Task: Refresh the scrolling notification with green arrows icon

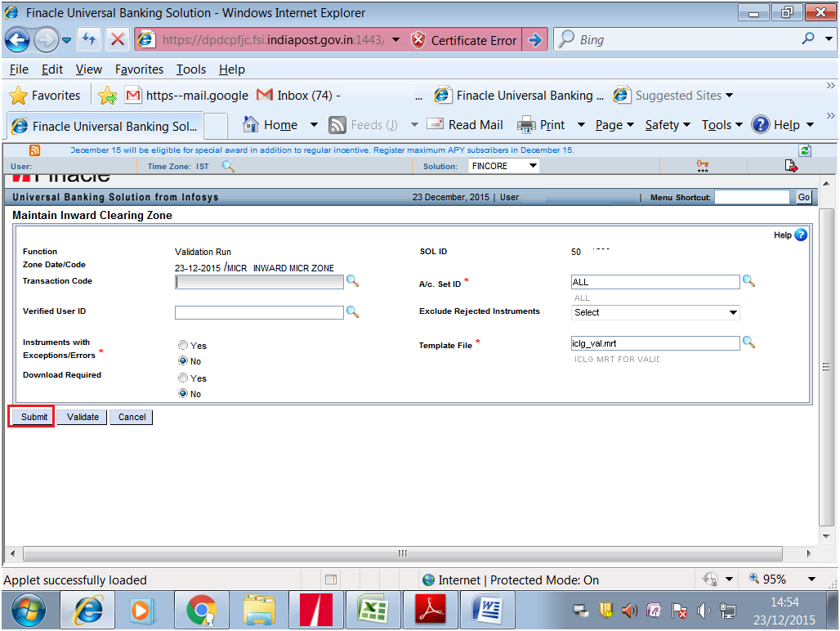Action: point(804,150)
